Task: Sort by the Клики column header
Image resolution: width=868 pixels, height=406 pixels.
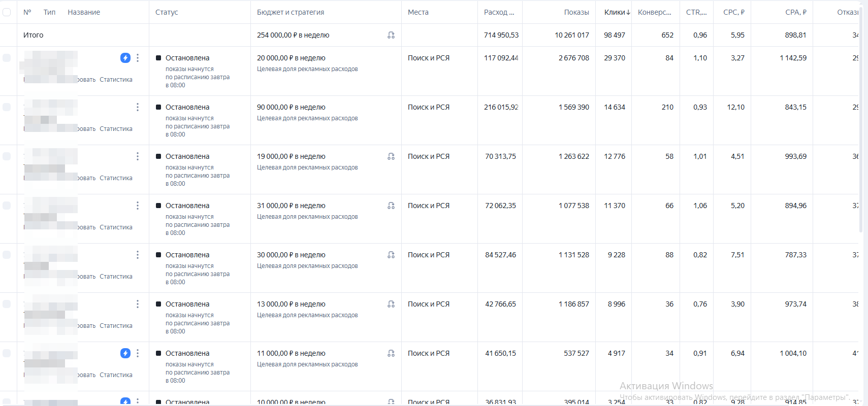Action: click(617, 12)
